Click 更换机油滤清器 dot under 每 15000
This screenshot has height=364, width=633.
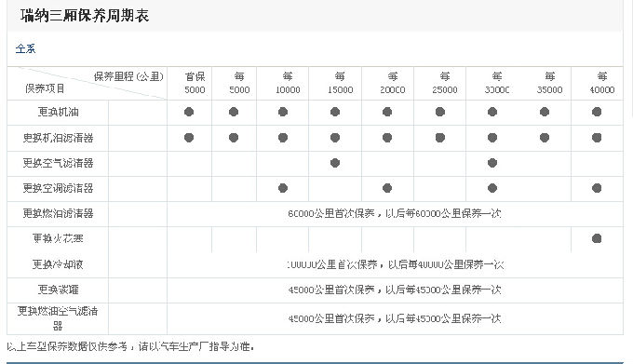335,138
